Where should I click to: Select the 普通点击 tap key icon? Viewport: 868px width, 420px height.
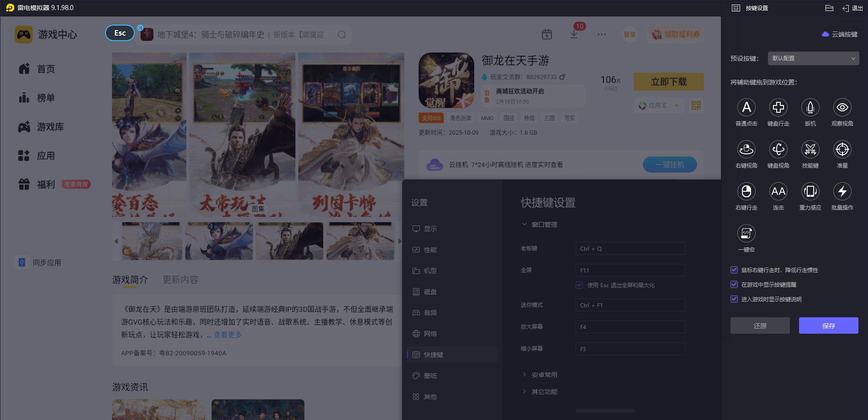[746, 108]
